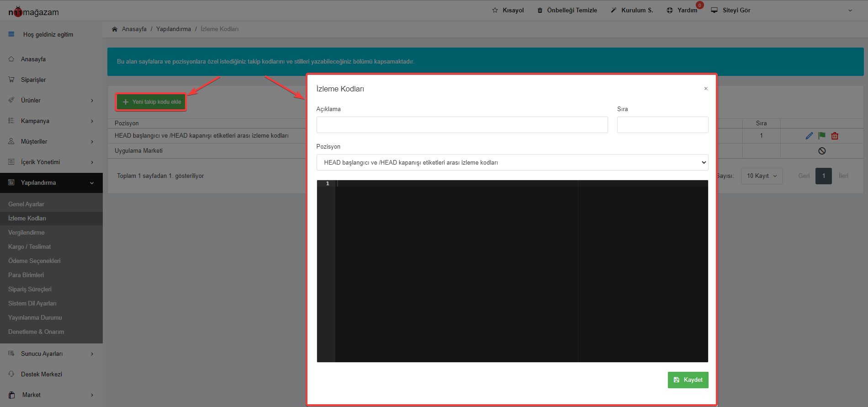Click the Sıra column header in table

(761, 123)
